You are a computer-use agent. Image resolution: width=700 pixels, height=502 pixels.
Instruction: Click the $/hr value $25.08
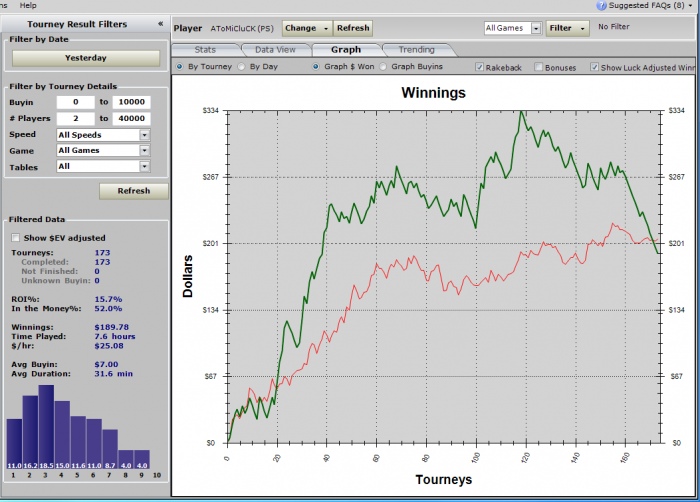(x=109, y=346)
